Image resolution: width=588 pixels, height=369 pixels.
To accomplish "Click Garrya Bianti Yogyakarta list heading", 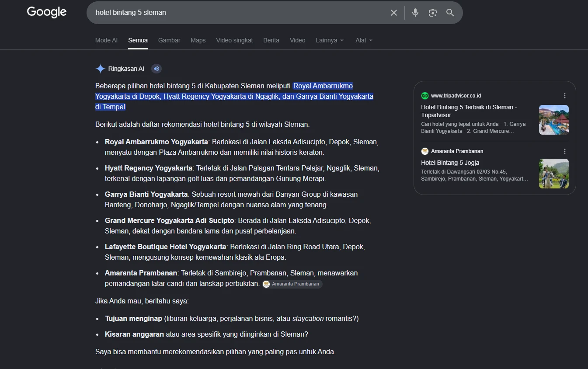I will (x=146, y=195).
